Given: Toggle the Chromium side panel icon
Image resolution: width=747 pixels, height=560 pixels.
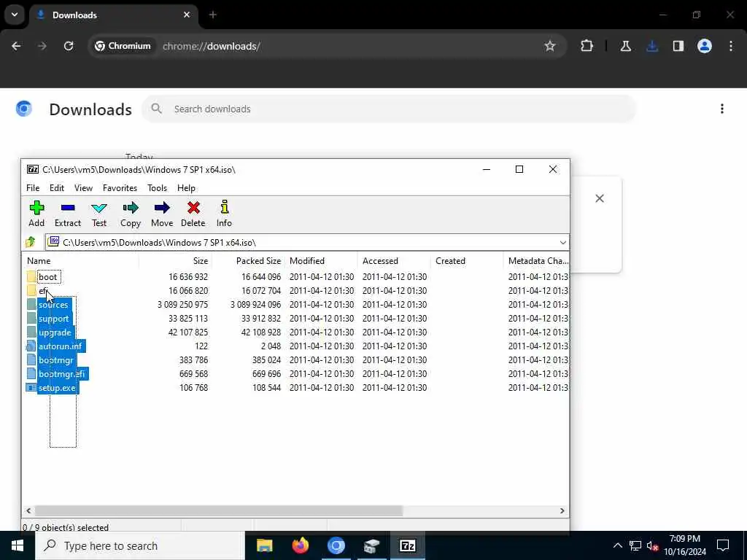Looking at the screenshot, I should click(x=678, y=46).
